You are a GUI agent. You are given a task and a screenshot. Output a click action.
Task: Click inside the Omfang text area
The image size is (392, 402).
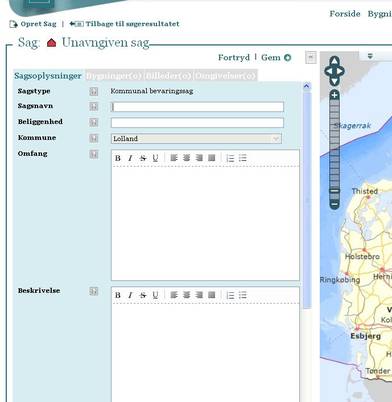tap(205, 223)
